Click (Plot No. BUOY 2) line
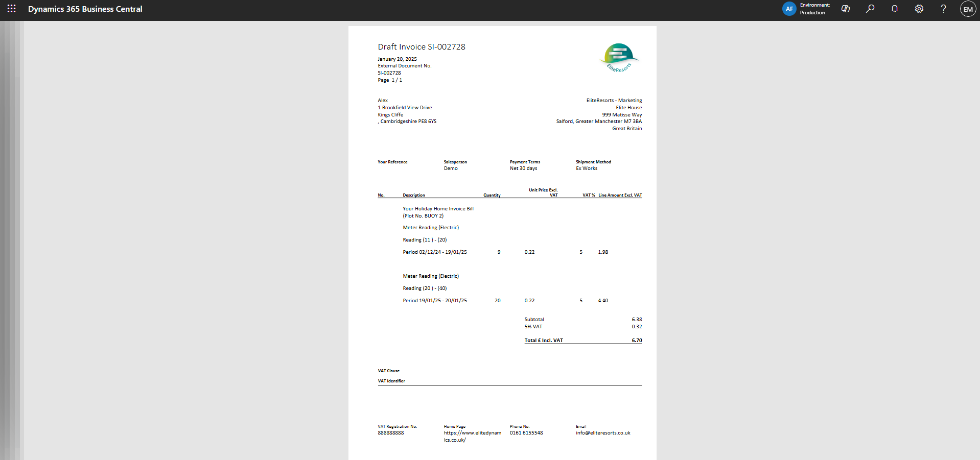980x460 pixels. [423, 216]
